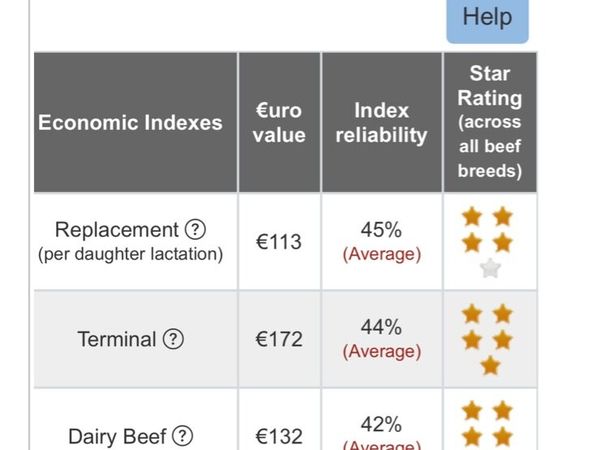
Task: Click the Help button
Action: [487, 18]
